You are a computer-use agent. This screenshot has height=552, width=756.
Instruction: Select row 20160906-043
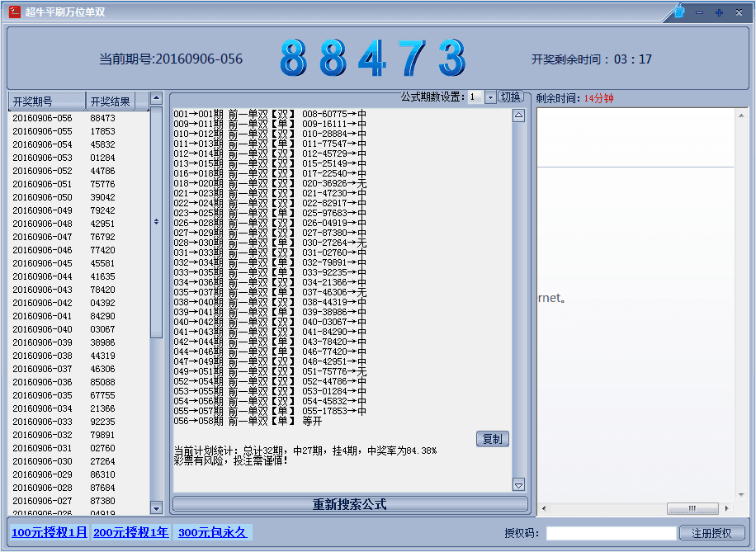click(x=78, y=290)
